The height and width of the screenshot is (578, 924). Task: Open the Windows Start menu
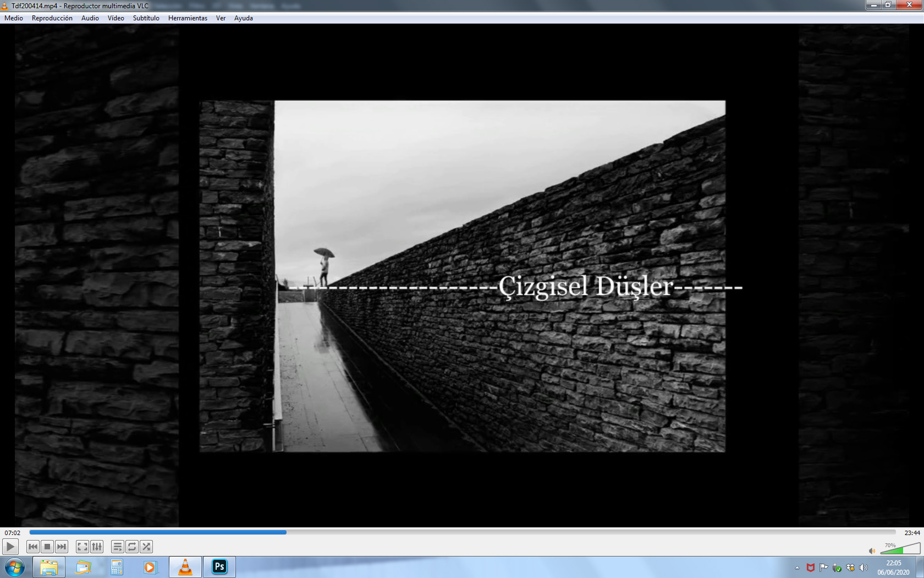pyautogui.click(x=15, y=567)
